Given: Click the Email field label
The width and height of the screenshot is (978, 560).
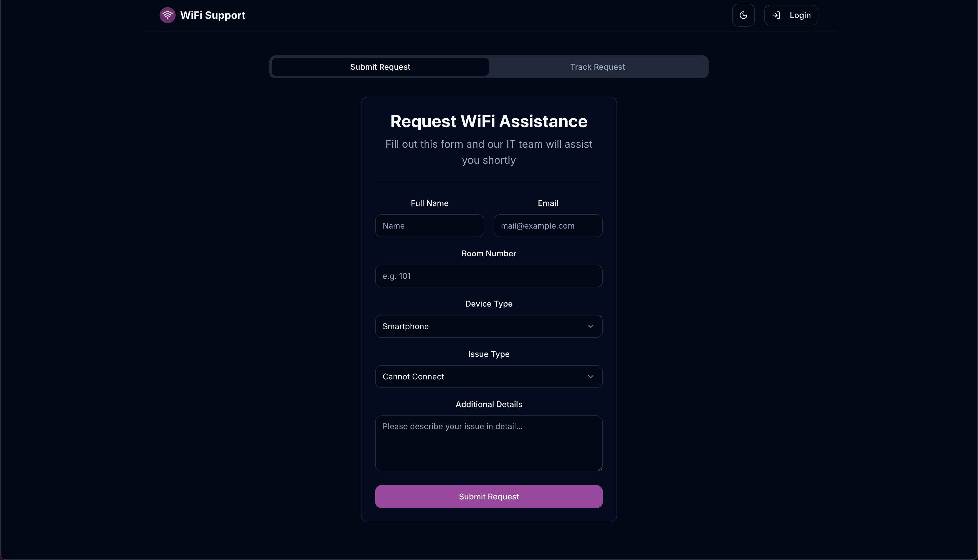Looking at the screenshot, I should pos(548,203).
